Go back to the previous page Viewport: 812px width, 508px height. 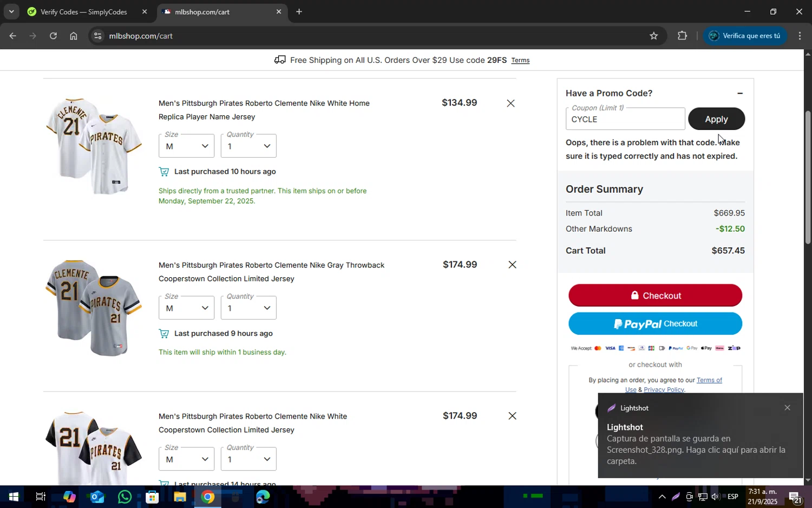coord(12,36)
